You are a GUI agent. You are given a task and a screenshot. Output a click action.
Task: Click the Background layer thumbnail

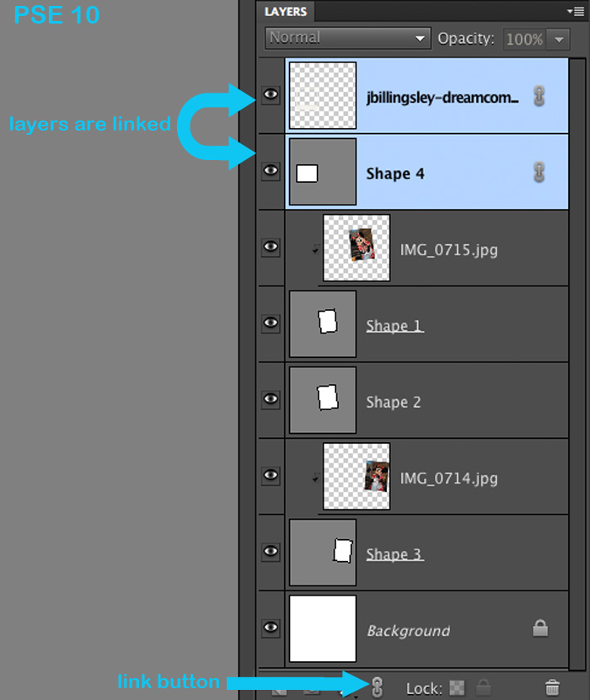tap(323, 628)
